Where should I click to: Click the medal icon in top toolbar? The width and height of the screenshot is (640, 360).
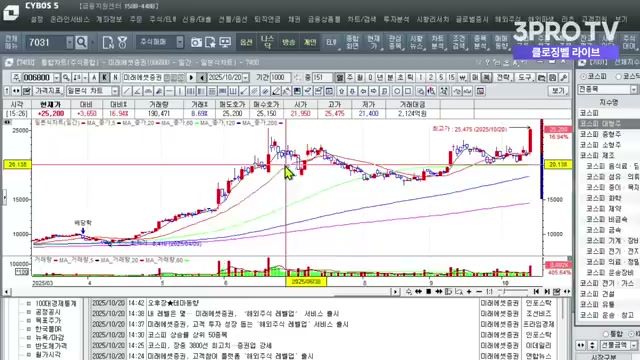point(122,42)
